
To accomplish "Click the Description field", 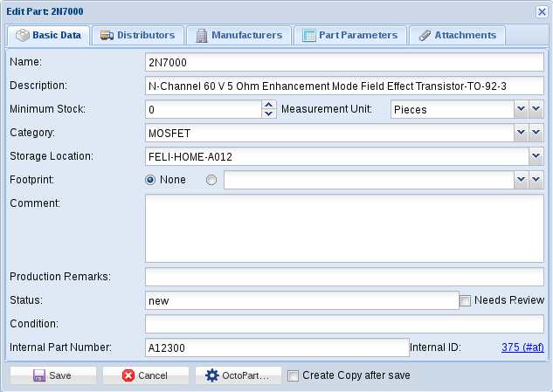I will 344,86.
